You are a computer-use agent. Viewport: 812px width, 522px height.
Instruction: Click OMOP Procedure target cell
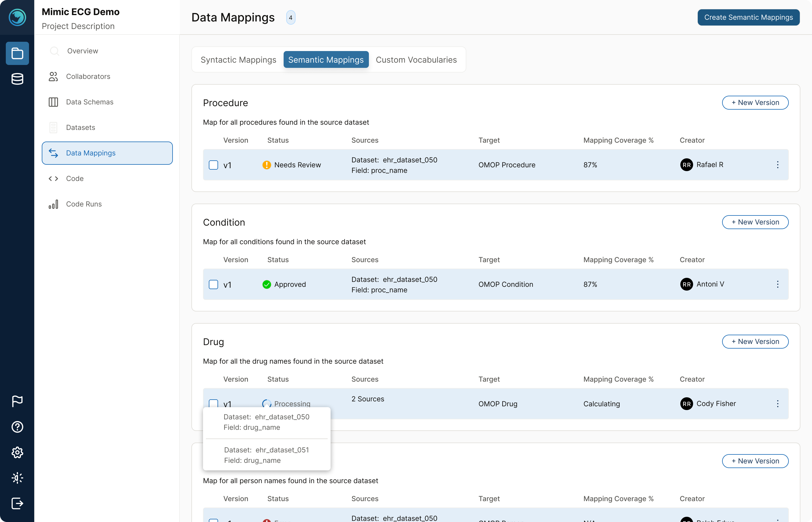507,165
